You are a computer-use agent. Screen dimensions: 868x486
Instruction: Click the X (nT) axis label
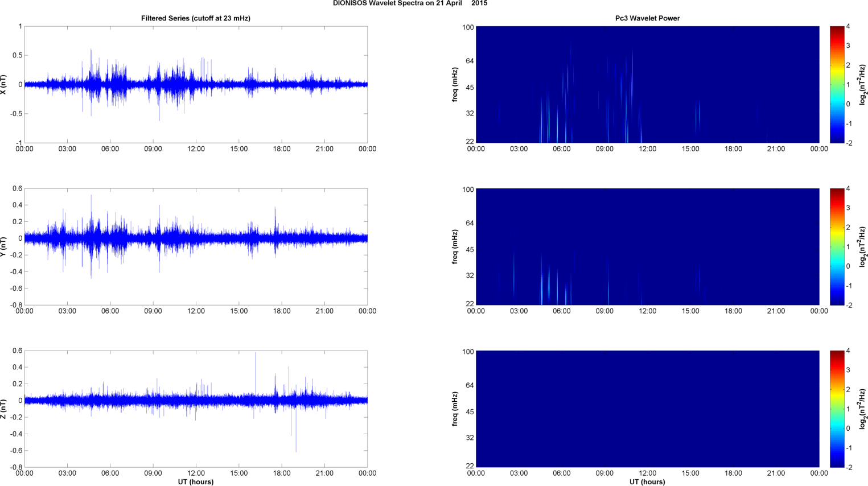click(4, 85)
